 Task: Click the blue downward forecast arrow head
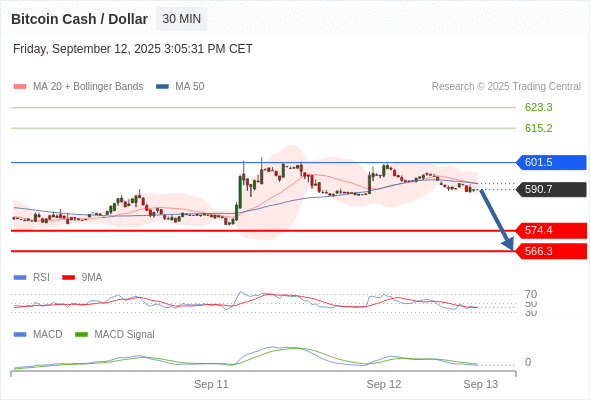click(508, 244)
